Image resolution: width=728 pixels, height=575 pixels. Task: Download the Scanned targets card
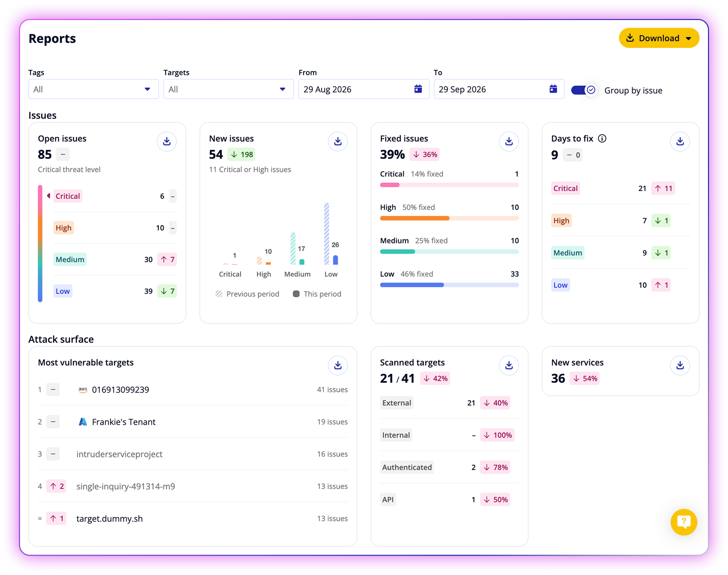509,365
